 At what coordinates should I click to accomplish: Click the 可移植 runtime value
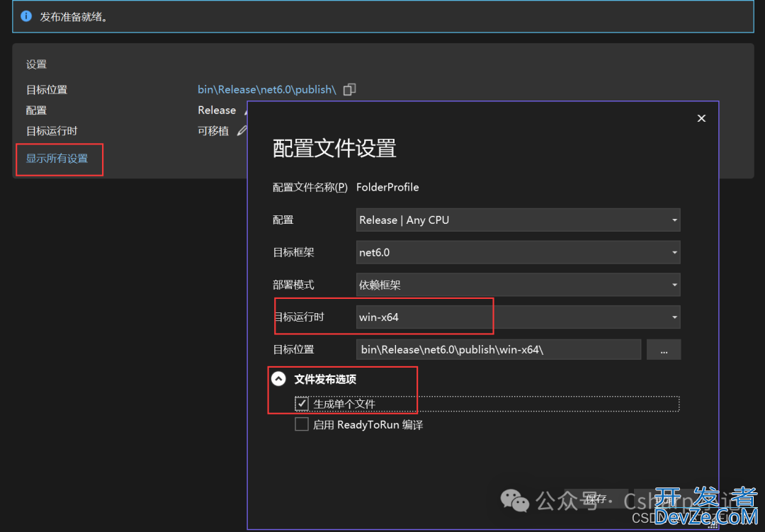click(x=213, y=131)
